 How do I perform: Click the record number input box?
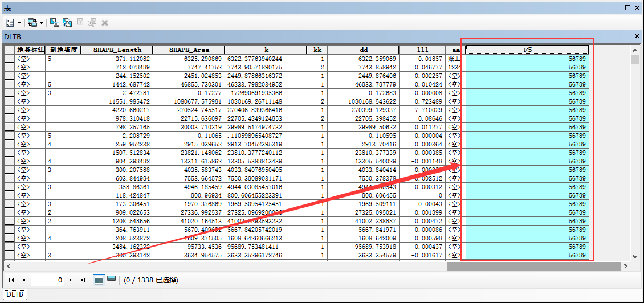pos(47,280)
